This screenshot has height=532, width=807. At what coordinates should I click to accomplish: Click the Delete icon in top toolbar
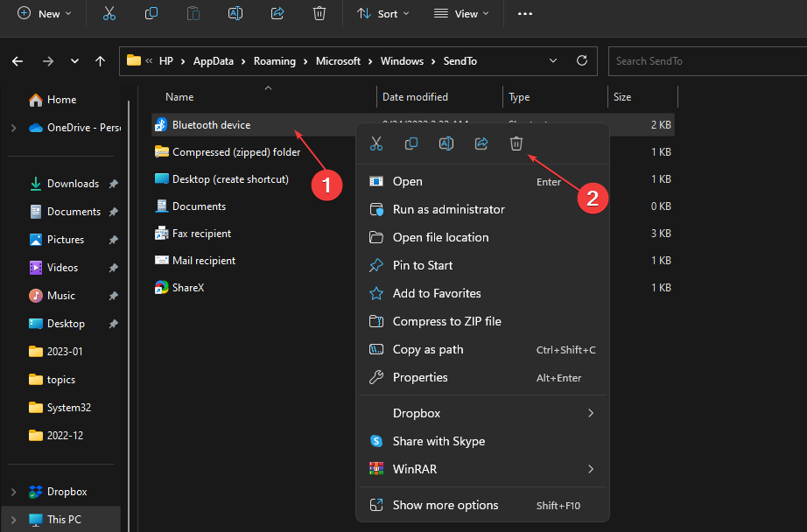point(319,14)
